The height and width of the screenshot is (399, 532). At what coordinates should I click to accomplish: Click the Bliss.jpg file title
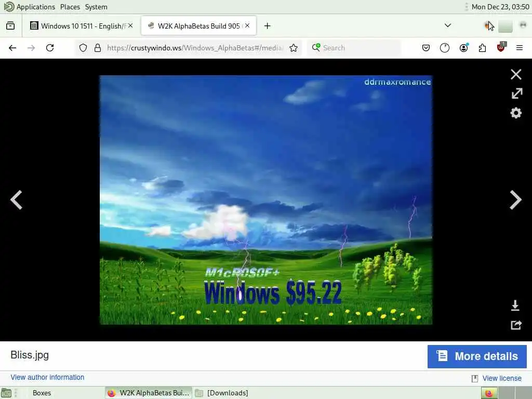[30, 355]
